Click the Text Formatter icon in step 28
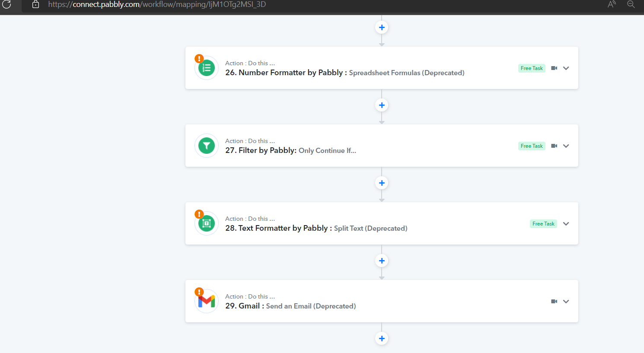Image resolution: width=644 pixels, height=353 pixels. coord(207,224)
